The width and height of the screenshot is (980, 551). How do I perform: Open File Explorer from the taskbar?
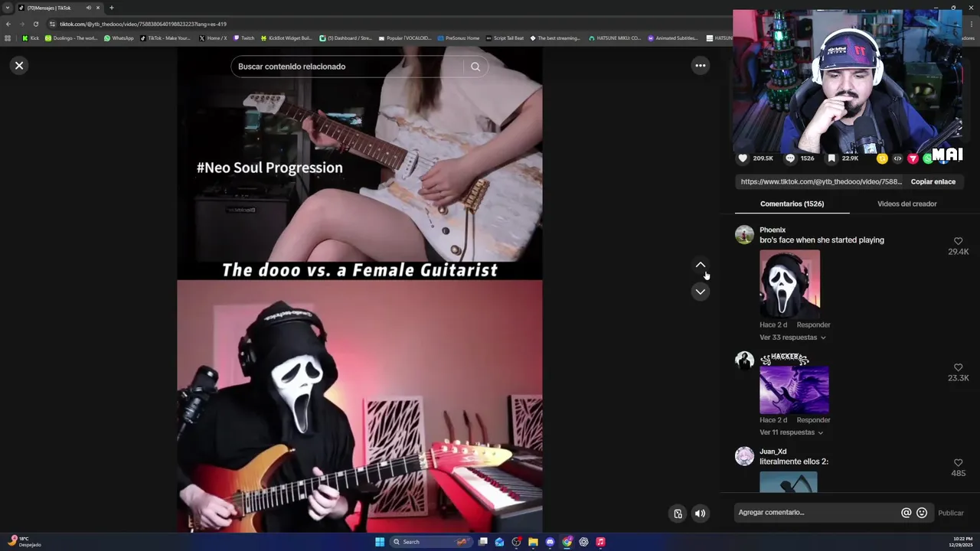(x=533, y=542)
